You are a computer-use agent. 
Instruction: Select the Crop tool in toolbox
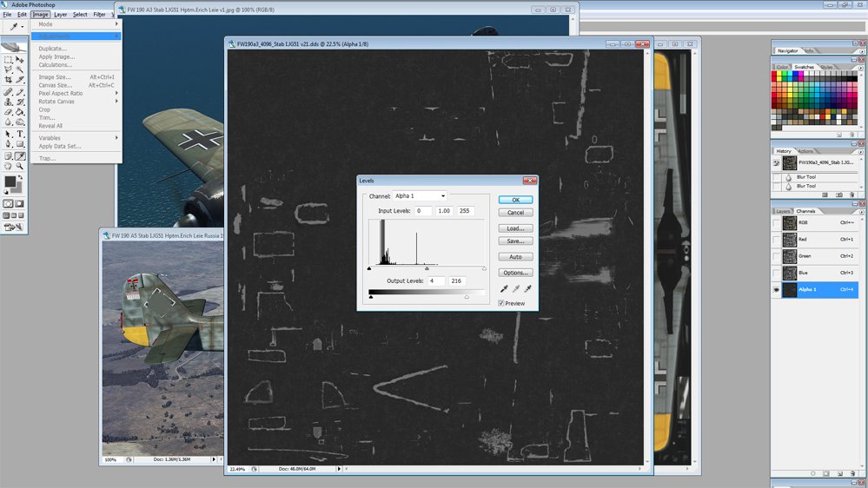(x=9, y=80)
